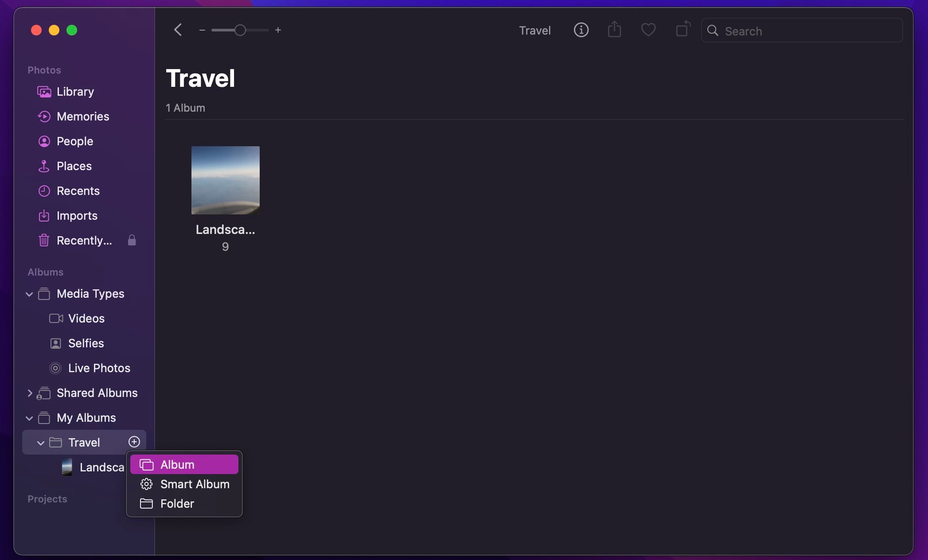Select the Imports icon in sidebar
The image size is (928, 560).
(x=43, y=215)
